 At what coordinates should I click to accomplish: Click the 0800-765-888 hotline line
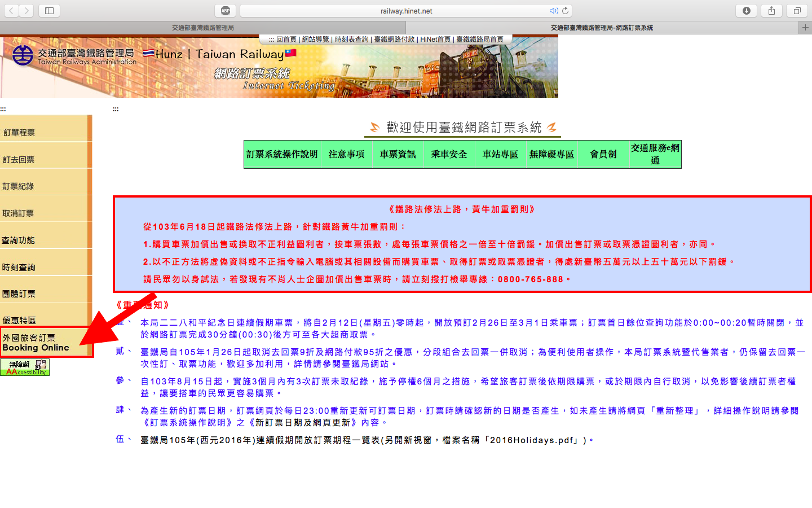[x=358, y=279]
